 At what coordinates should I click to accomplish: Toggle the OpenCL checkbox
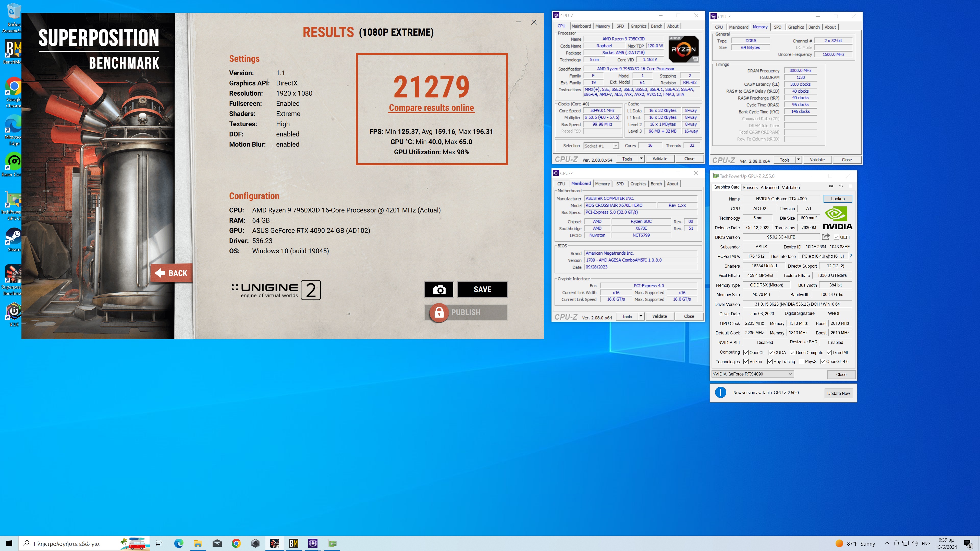click(746, 353)
